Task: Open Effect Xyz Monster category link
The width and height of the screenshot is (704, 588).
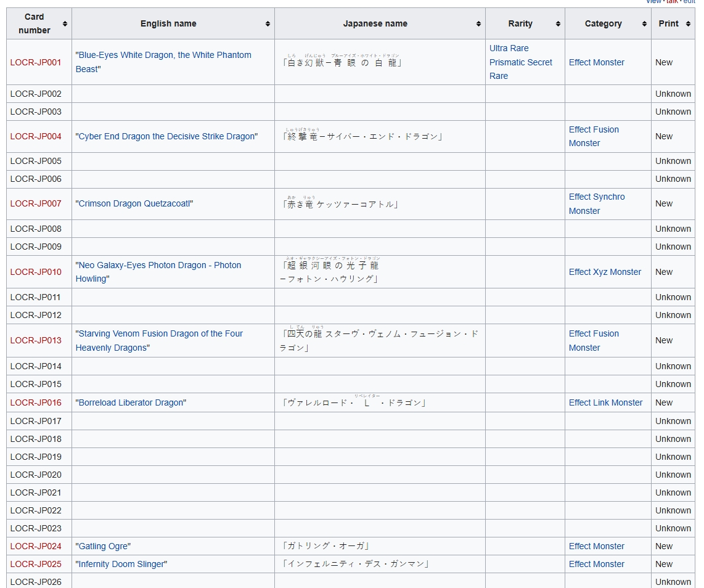Action: click(x=605, y=272)
